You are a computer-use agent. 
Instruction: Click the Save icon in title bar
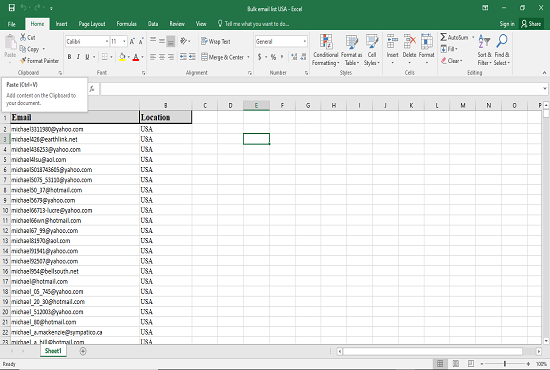pyautogui.click(x=12, y=8)
